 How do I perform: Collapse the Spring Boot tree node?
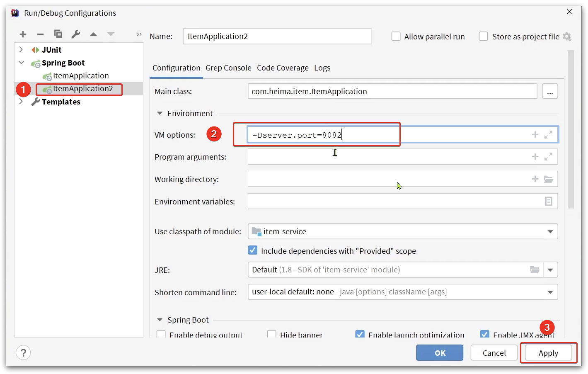tap(21, 63)
